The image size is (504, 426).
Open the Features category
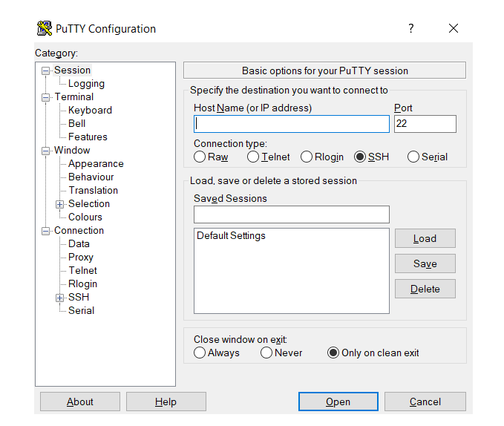[x=88, y=137]
